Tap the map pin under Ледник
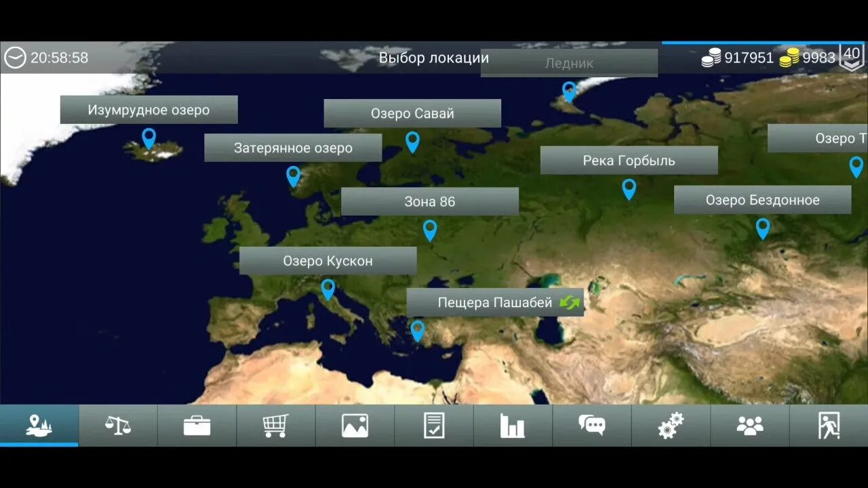Image resolution: width=868 pixels, height=488 pixels. (569, 91)
